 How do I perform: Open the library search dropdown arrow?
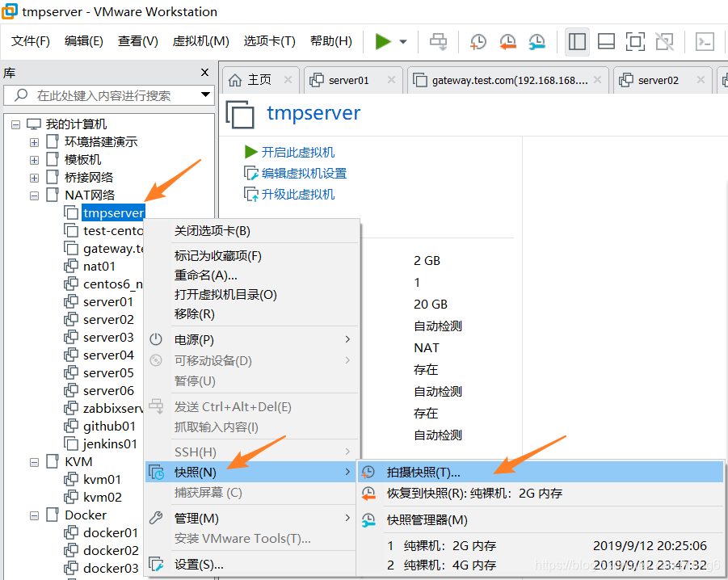[205, 95]
